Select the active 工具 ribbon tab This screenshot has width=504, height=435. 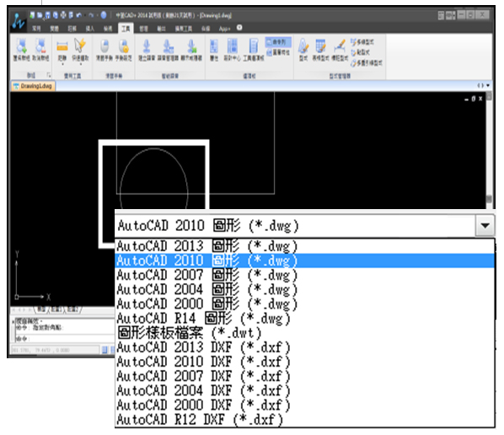click(x=126, y=29)
